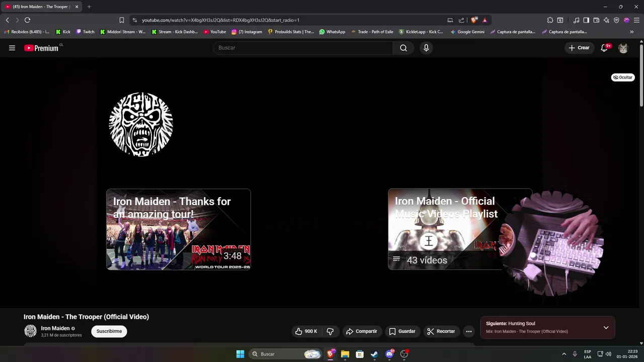Open File Explorer from the taskbar
This screenshot has height=362, width=644.
tap(345, 354)
